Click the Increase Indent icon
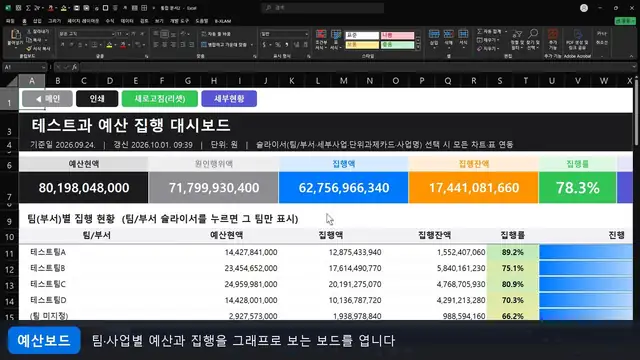 pos(191,44)
